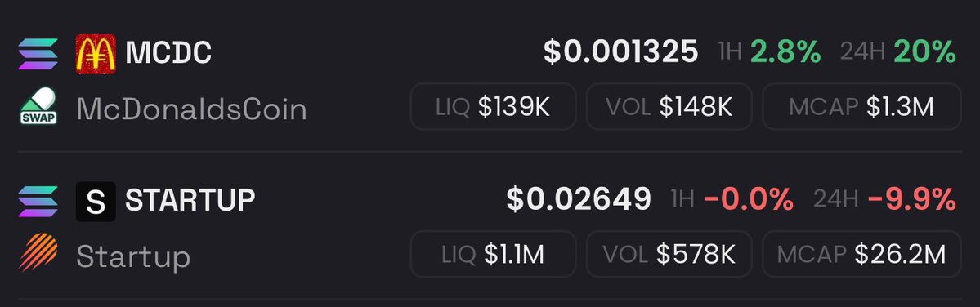The height and width of the screenshot is (307, 980).
Task: Click the Solana chain icon beside MCDC
Action: coord(38,54)
